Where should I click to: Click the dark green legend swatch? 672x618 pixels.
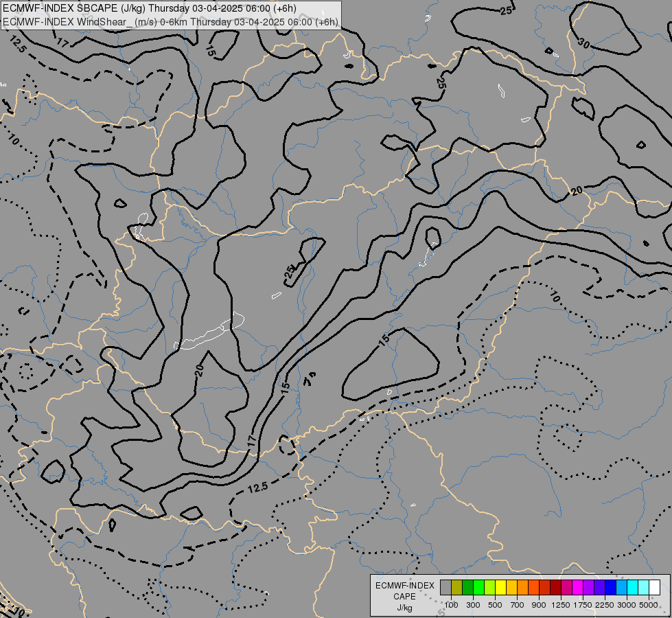click(x=467, y=587)
